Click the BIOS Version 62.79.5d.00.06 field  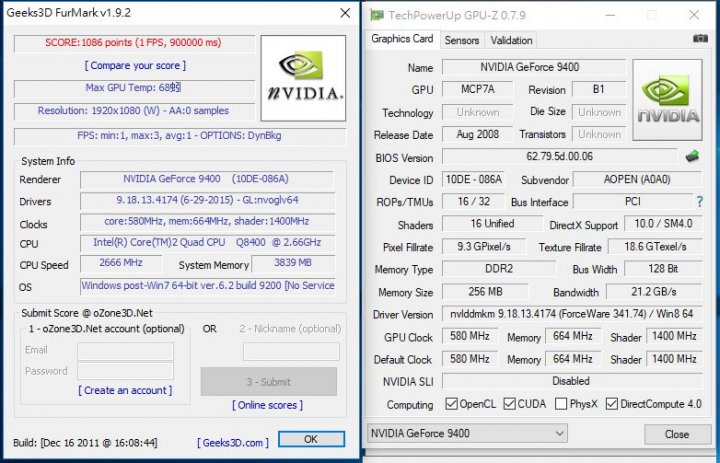[x=560, y=157]
